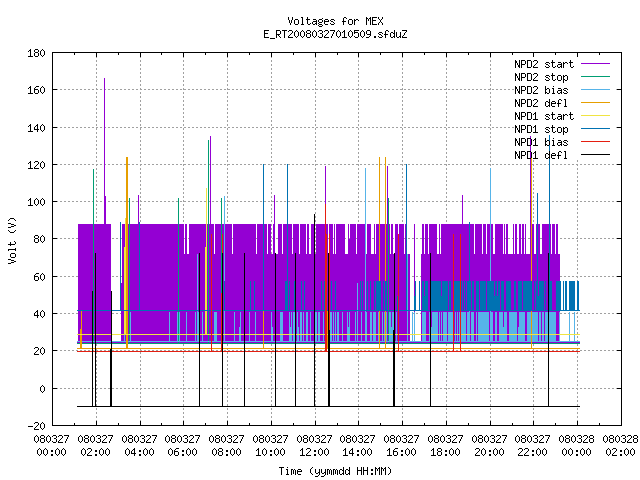Image resolution: width=640 pixels, height=480 pixels.
Task: Click the purple NPD2 start legend line
Action: (x=595, y=64)
